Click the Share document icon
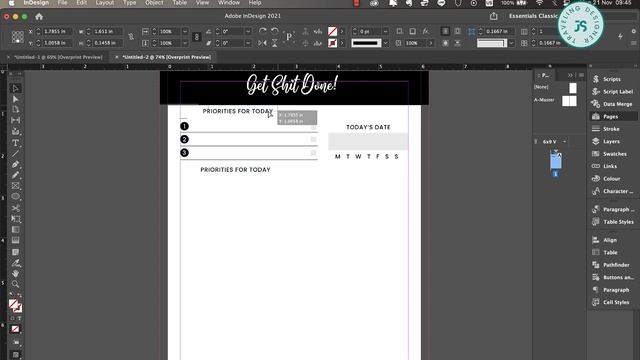Screen dimensions: 640x360 click(x=493, y=16)
